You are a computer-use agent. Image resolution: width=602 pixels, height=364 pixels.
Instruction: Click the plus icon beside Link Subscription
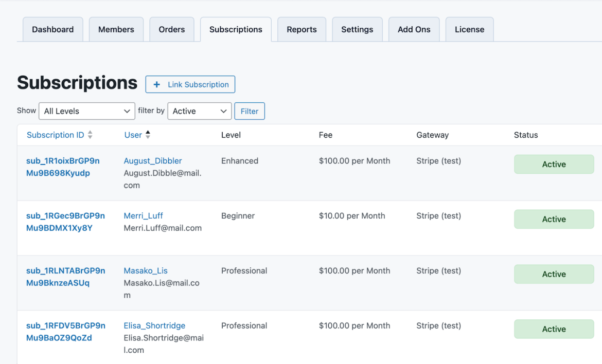click(x=156, y=84)
